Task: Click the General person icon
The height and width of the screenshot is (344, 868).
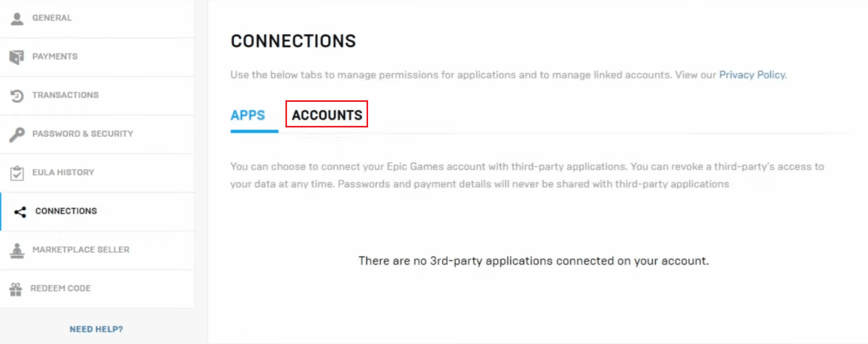Action: click(17, 19)
